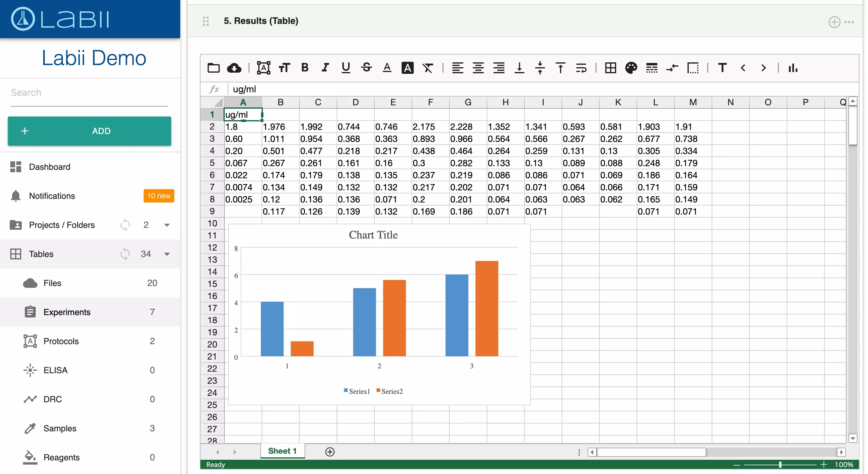Open the cloud download icon

[x=234, y=68]
